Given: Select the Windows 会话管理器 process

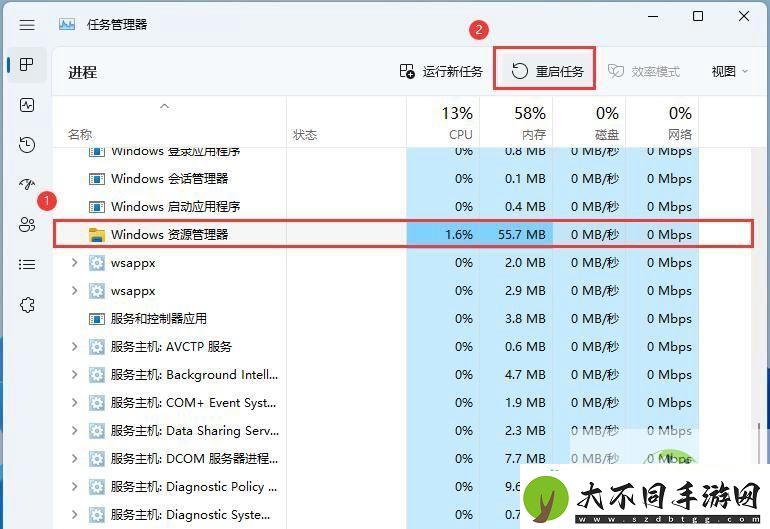Looking at the screenshot, I should pos(169,178).
